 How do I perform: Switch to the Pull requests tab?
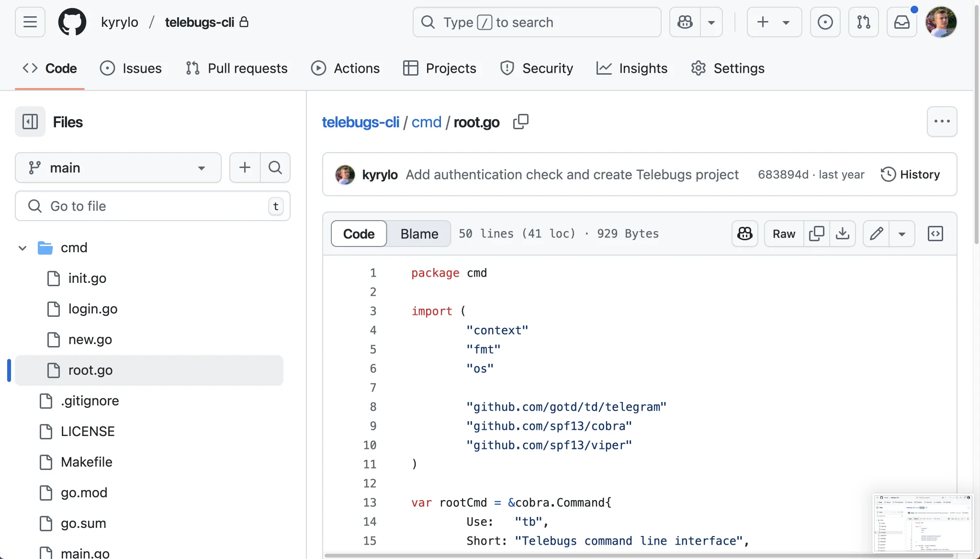click(x=237, y=68)
